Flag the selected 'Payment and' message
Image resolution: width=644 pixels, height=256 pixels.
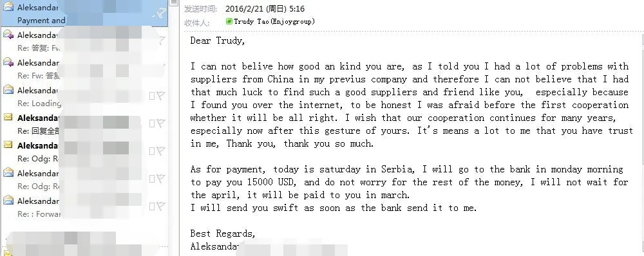tap(160, 14)
